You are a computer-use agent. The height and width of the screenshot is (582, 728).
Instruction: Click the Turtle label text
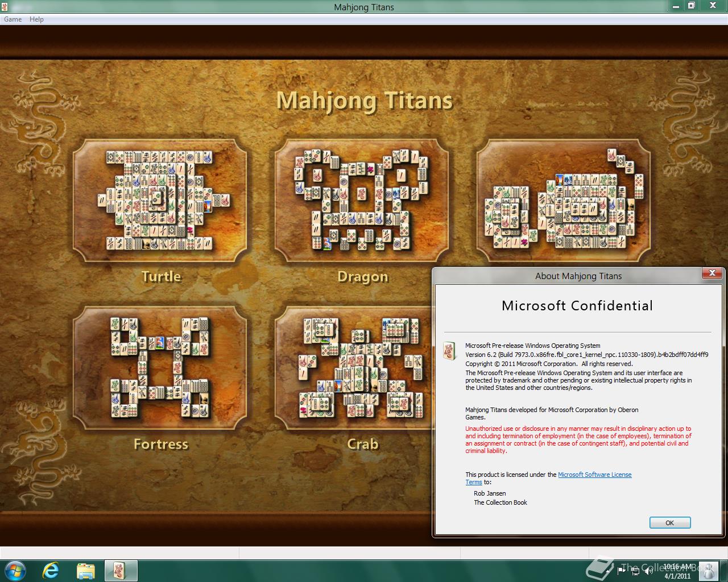click(x=161, y=276)
